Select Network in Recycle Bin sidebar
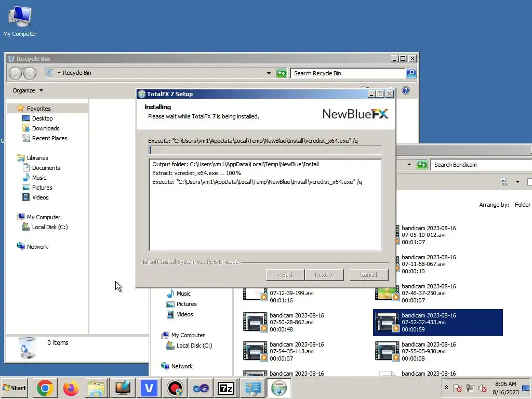Viewport: 532px width, 399px height. tap(37, 247)
